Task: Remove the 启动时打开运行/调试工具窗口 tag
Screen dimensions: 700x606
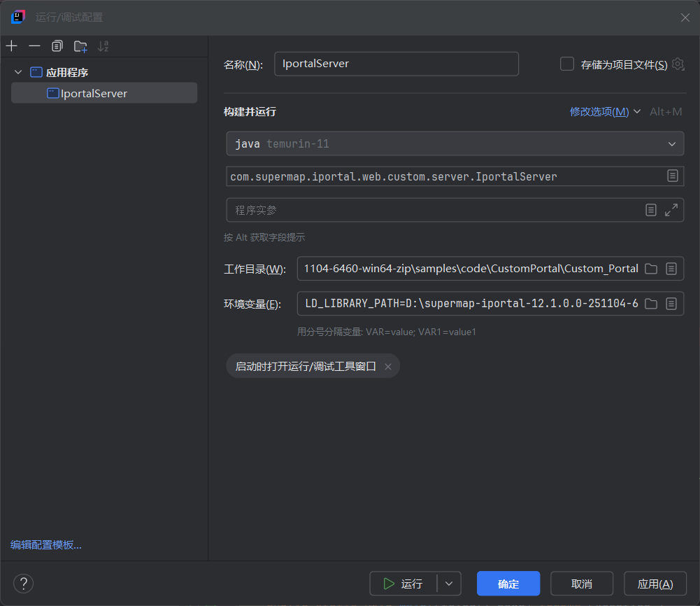Action: point(387,367)
